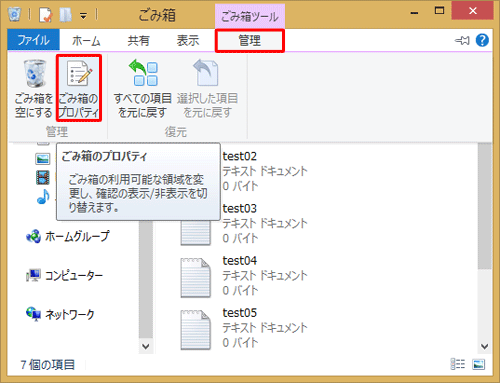The width and height of the screenshot is (500, 383).
Task: Select the test04 file name
Action: (x=240, y=261)
